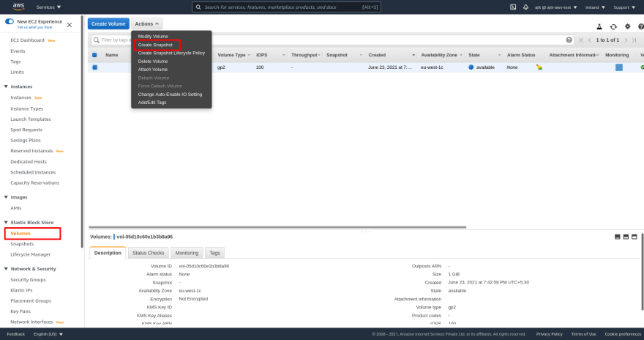Choose Change Auto-Enable IO Setting
This screenshot has width=644, height=340.
pos(171,94)
